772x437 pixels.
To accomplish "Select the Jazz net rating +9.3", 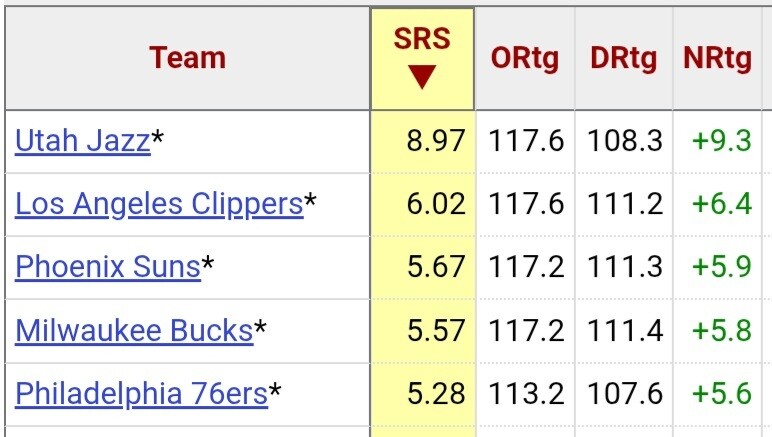I will click(722, 141).
